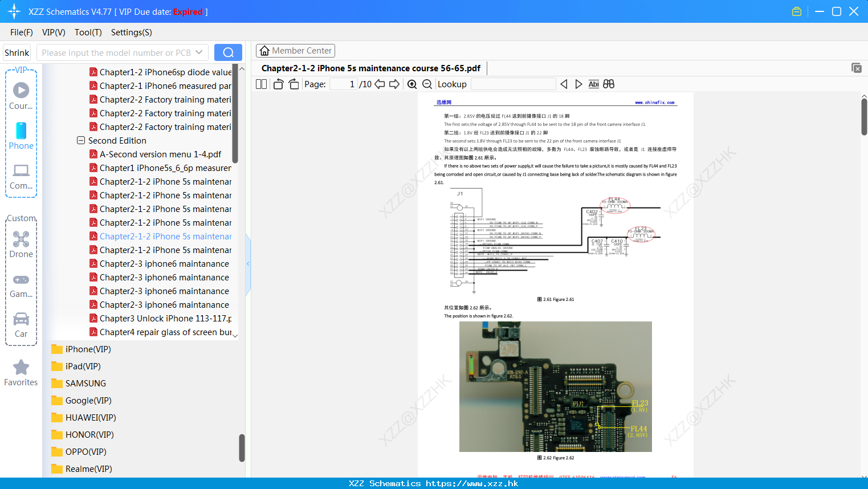Go to previous page arrow
Viewport: 868px width, 489px height.
(380, 84)
